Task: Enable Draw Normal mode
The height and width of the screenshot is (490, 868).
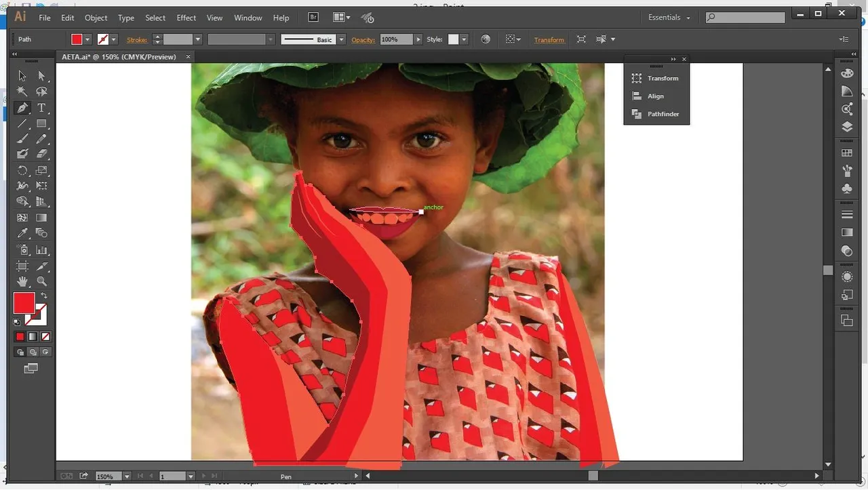Action: pos(20,352)
